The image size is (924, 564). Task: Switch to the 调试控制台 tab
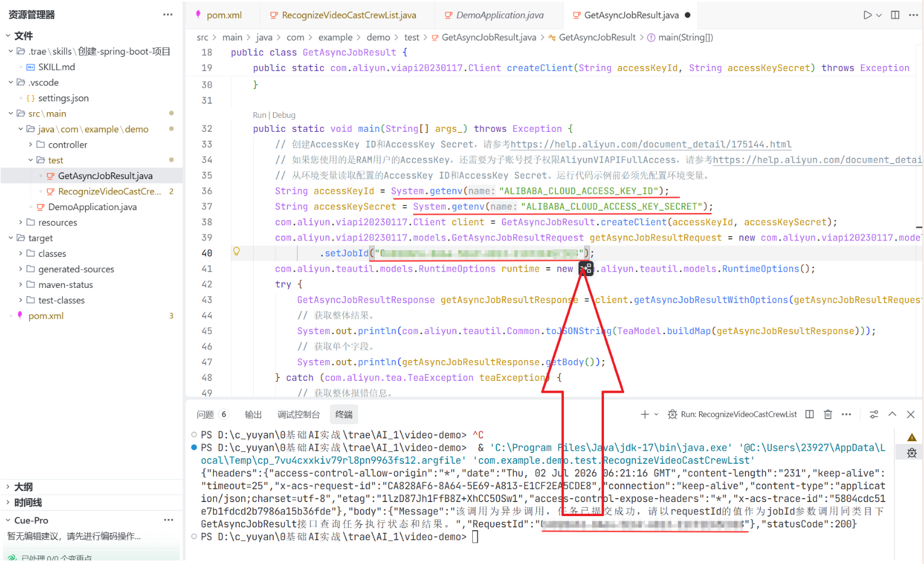click(299, 415)
